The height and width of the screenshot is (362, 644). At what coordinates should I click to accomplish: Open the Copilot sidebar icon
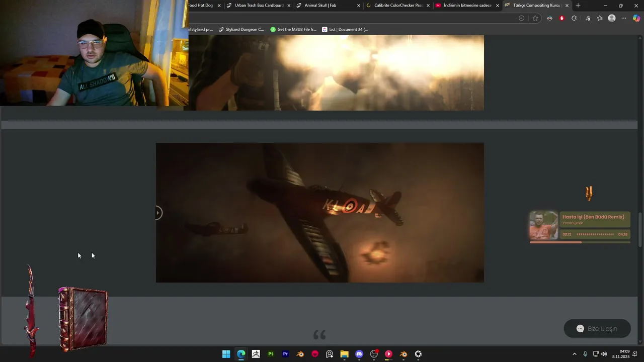coord(636,18)
